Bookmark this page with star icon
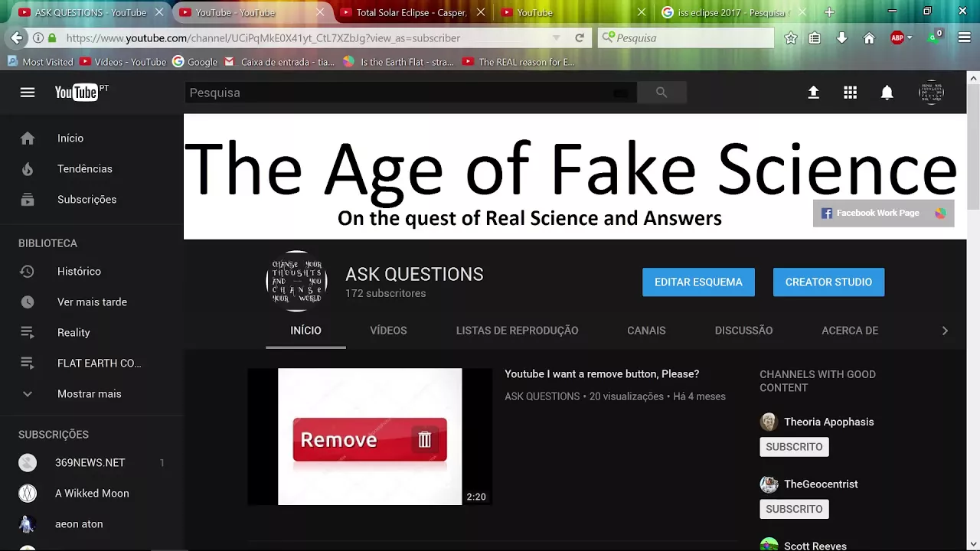 point(791,37)
